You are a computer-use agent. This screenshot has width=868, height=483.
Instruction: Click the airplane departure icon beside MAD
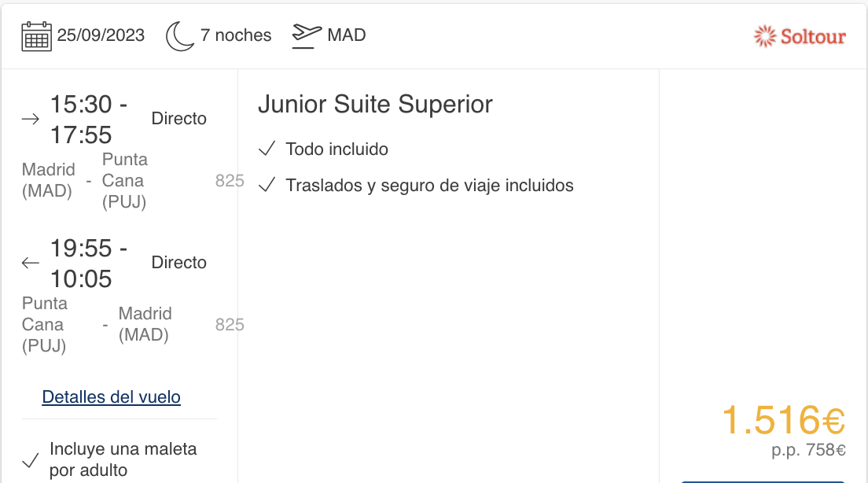(x=307, y=36)
